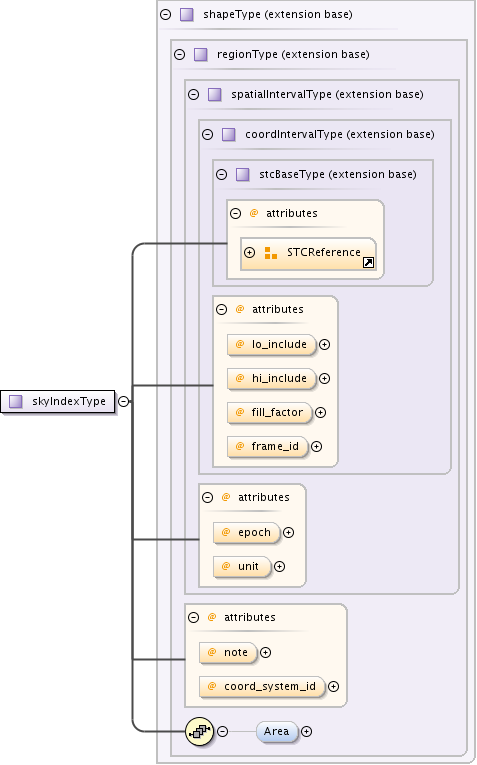
Task: Select the frame_id attribute node
Action: tap(268, 446)
